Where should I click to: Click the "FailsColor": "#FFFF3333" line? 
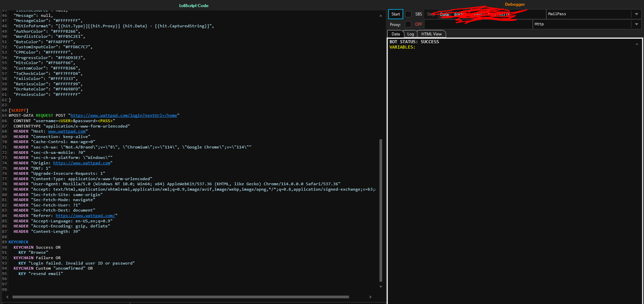click(x=46, y=78)
